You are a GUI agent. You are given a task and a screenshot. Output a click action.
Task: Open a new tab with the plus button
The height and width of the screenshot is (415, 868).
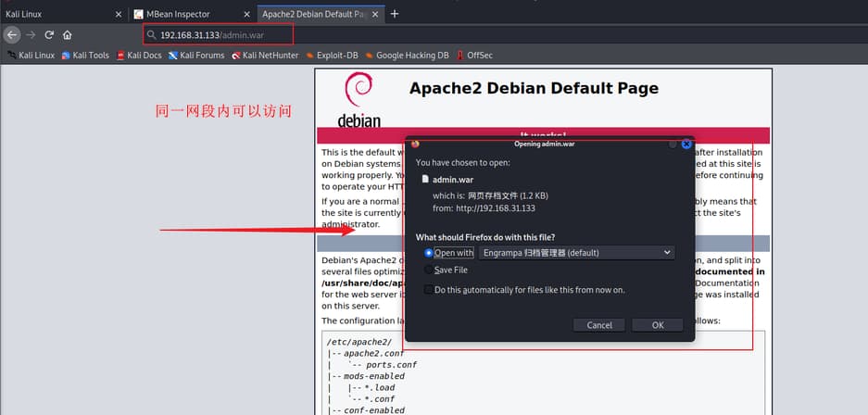tap(394, 14)
